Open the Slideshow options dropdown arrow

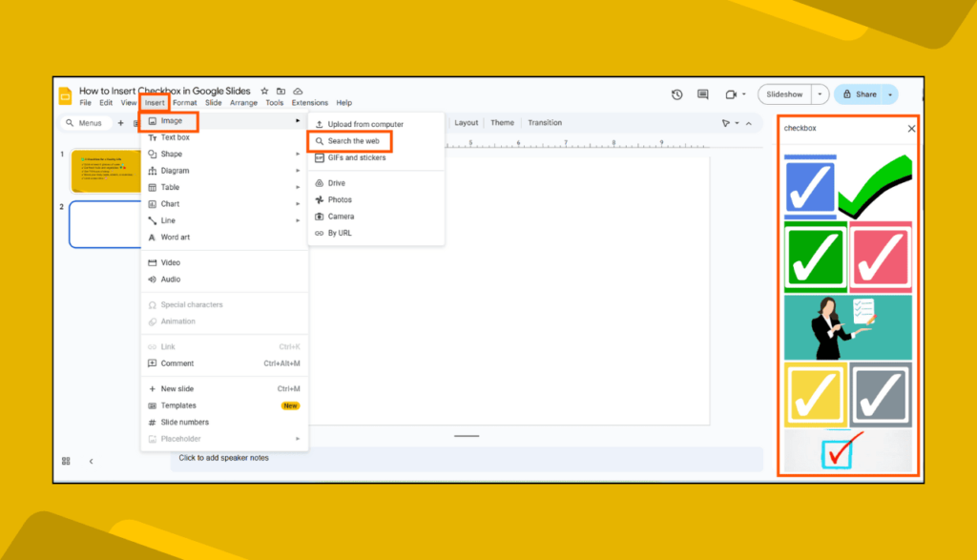tap(820, 94)
